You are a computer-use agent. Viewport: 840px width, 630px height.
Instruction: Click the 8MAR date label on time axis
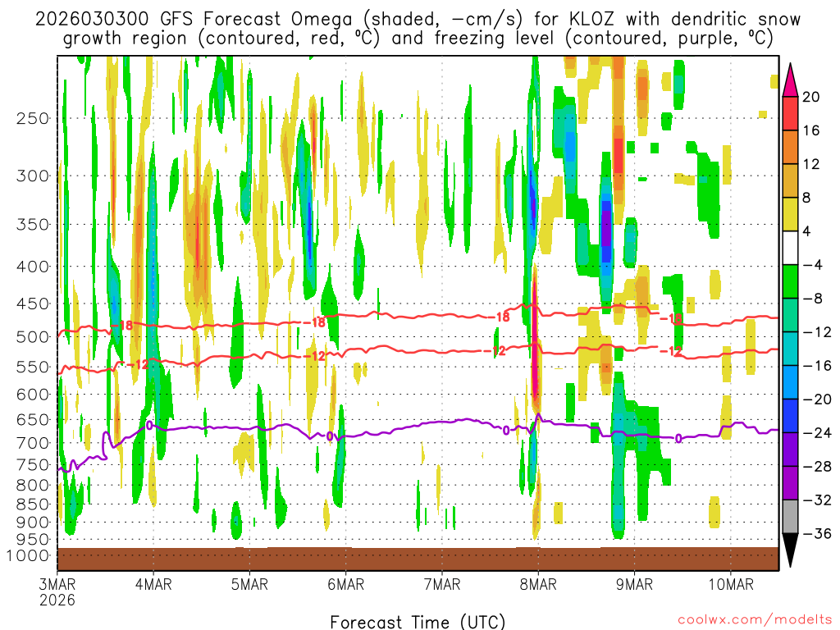538,584
